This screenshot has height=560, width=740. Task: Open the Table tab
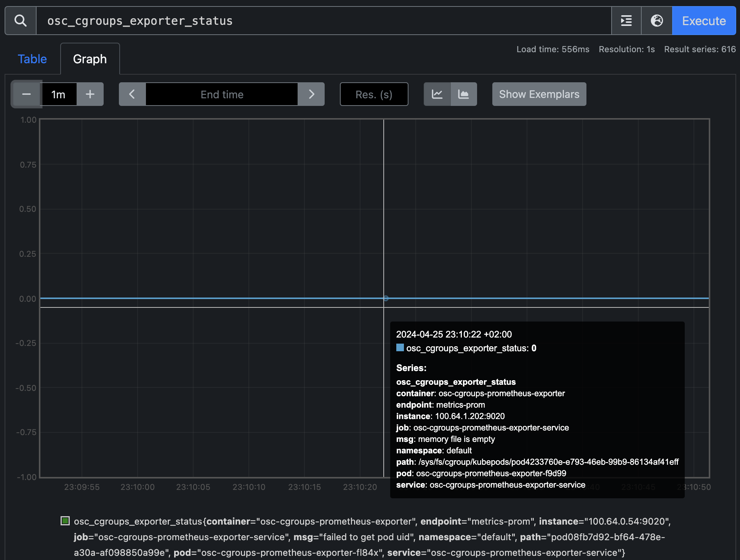pyautogui.click(x=32, y=59)
